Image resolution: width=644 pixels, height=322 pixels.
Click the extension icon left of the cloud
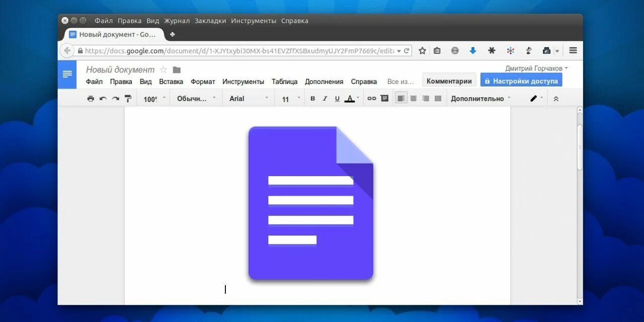coord(529,51)
